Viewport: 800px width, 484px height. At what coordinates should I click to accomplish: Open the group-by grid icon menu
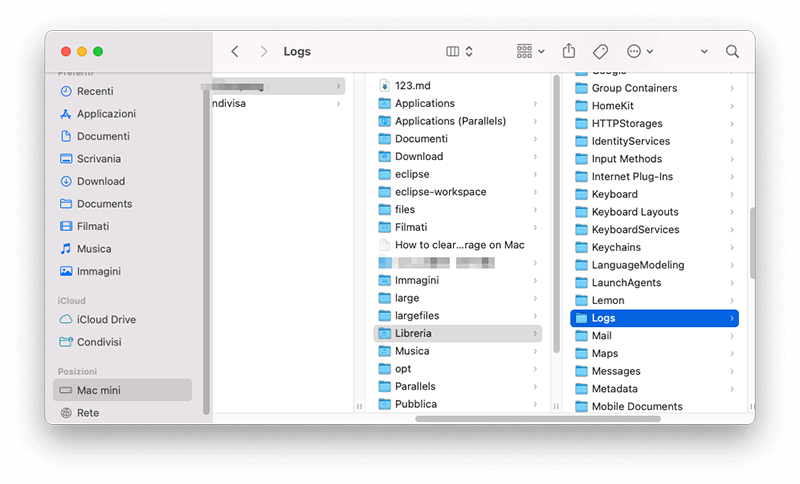click(x=531, y=52)
